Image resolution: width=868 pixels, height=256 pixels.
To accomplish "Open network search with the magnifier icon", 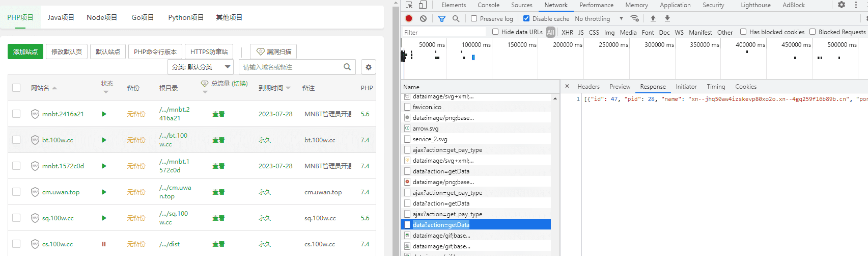I will coord(456,18).
